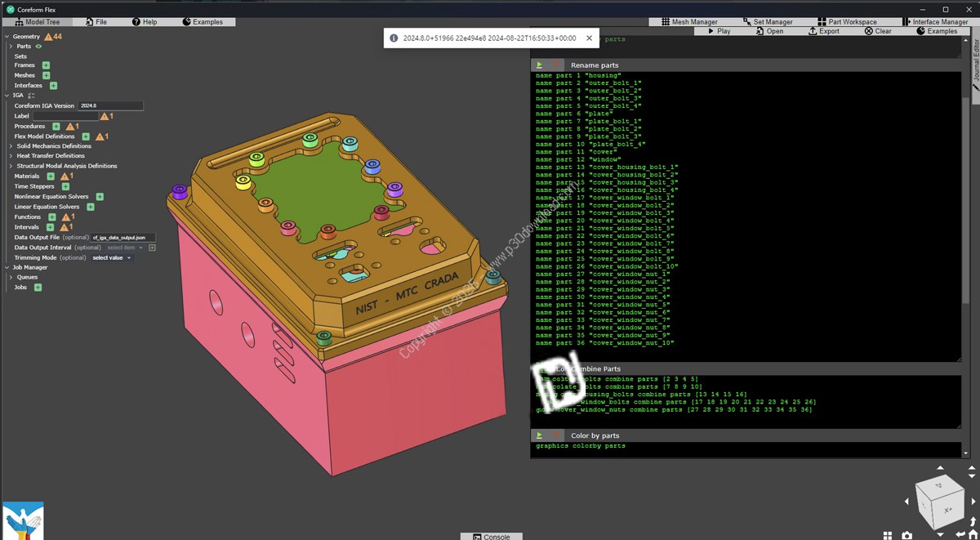Run the Color by parts journal block
Image resolution: width=980 pixels, height=540 pixels.
click(x=539, y=435)
